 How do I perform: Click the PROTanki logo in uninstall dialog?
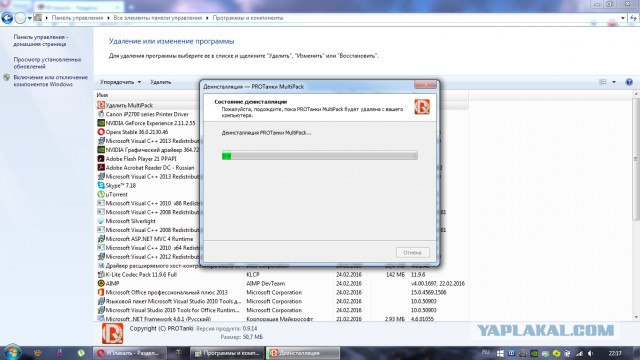pyautogui.click(x=422, y=107)
